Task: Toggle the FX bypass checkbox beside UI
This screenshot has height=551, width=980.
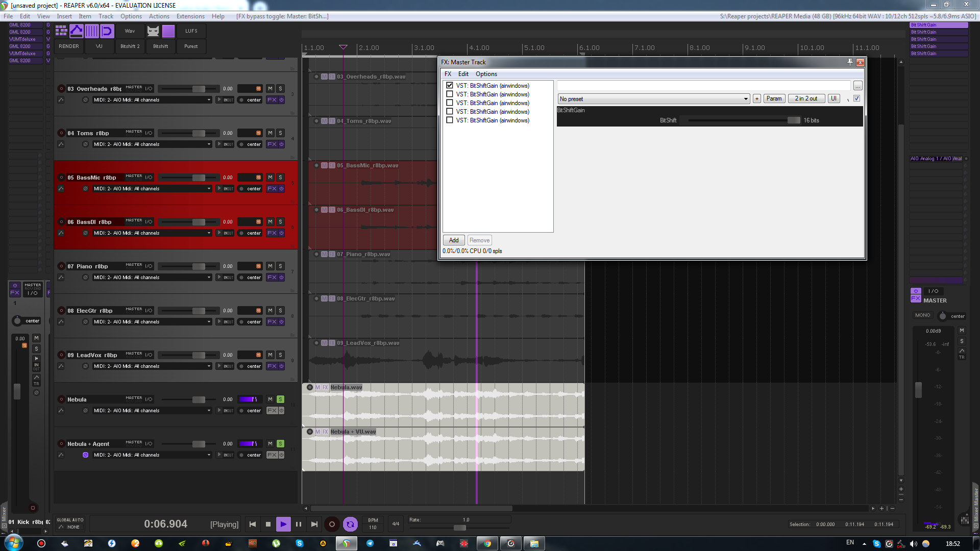Action: point(857,98)
